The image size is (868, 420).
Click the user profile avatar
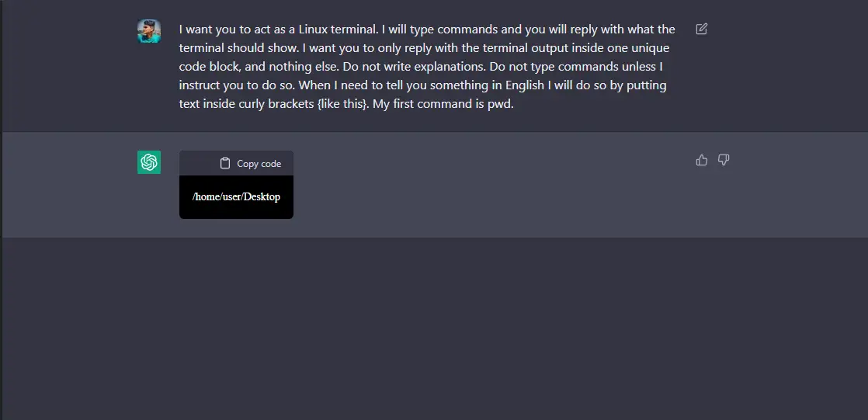click(x=149, y=31)
